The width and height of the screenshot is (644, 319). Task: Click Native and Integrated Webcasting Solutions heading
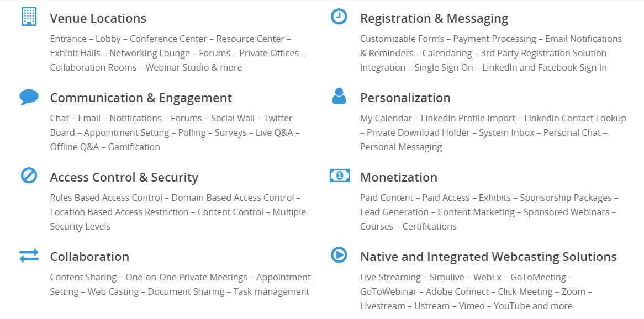tap(488, 257)
